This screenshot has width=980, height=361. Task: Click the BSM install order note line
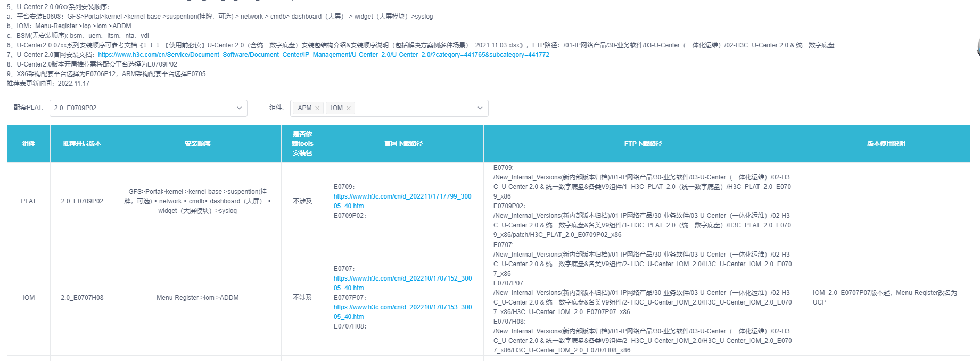(78, 36)
